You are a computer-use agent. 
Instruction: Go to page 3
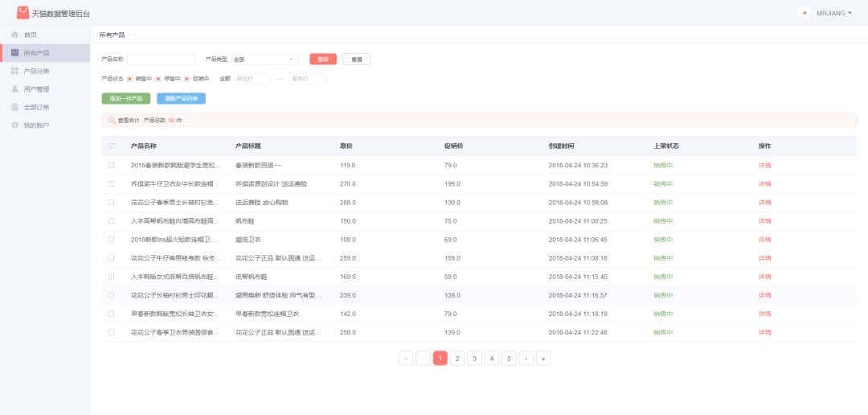(x=474, y=359)
